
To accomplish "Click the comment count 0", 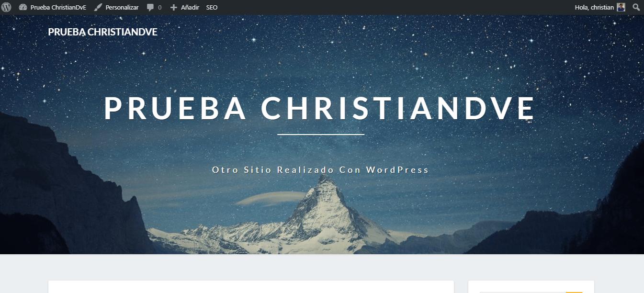I will click(159, 8).
